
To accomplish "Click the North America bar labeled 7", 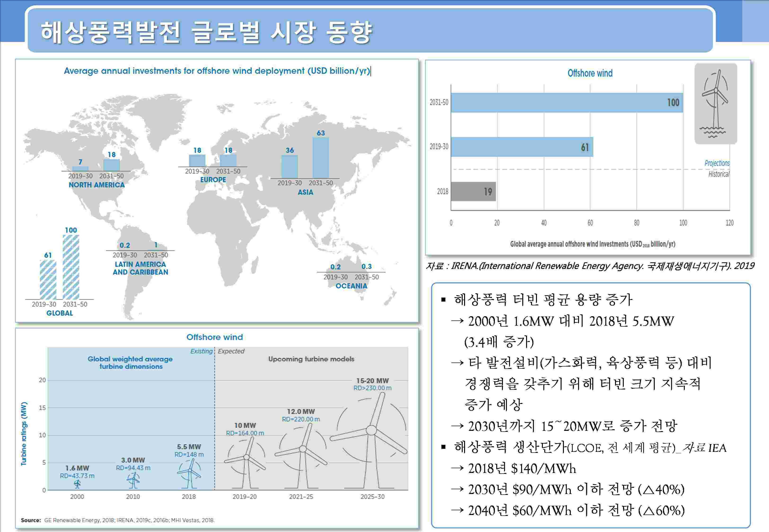I will [80, 169].
